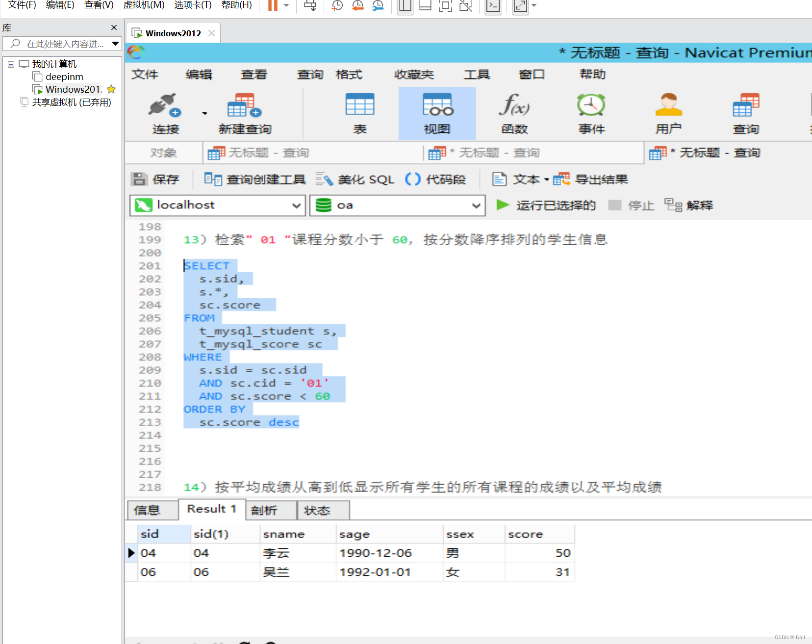Open the 查询 menu in Navicat
The height and width of the screenshot is (644, 812).
click(310, 74)
